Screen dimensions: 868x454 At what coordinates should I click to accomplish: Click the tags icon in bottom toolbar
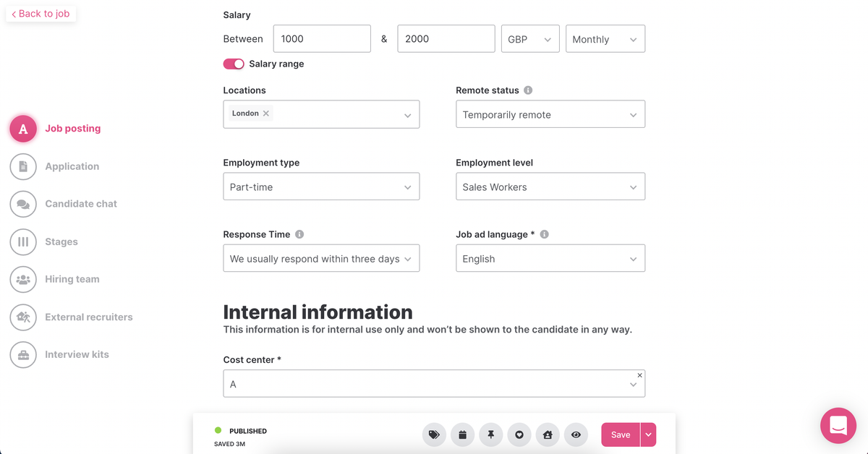click(x=434, y=434)
